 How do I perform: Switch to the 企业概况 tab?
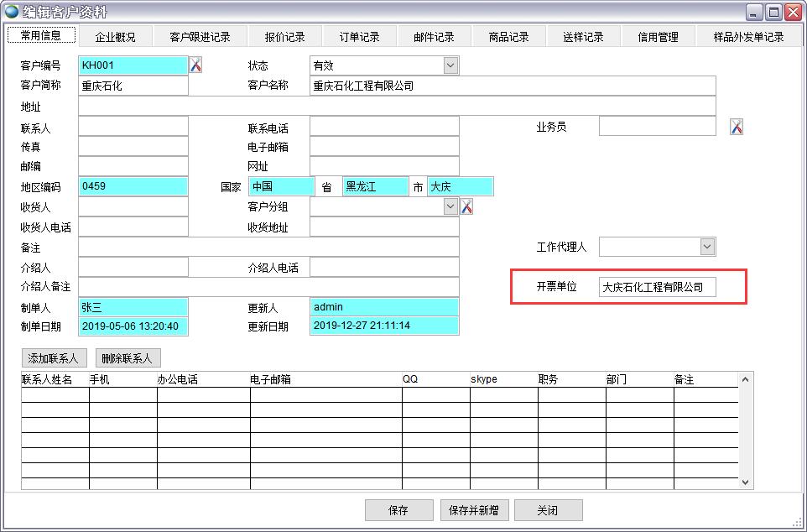click(x=116, y=36)
